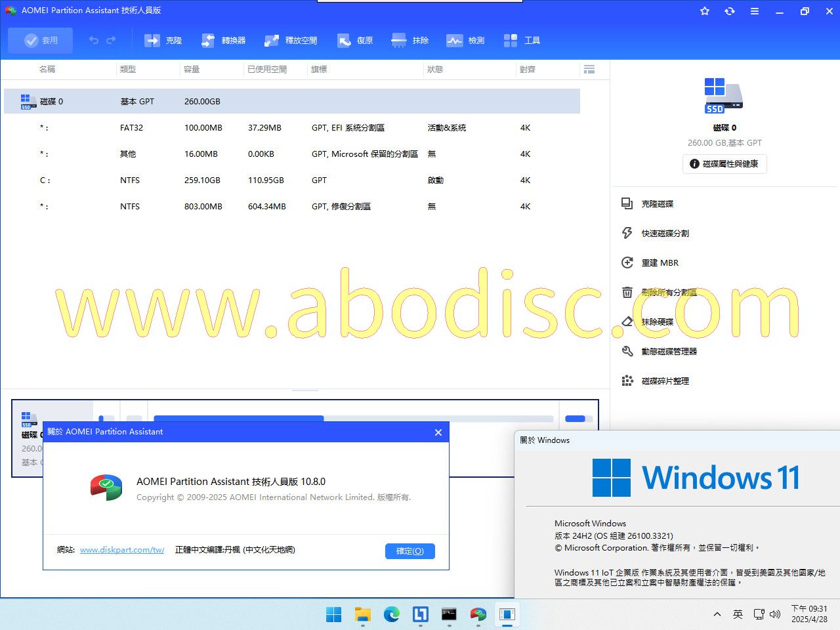Click AOMEI Partition Assistant taskbar icon

coord(478,615)
